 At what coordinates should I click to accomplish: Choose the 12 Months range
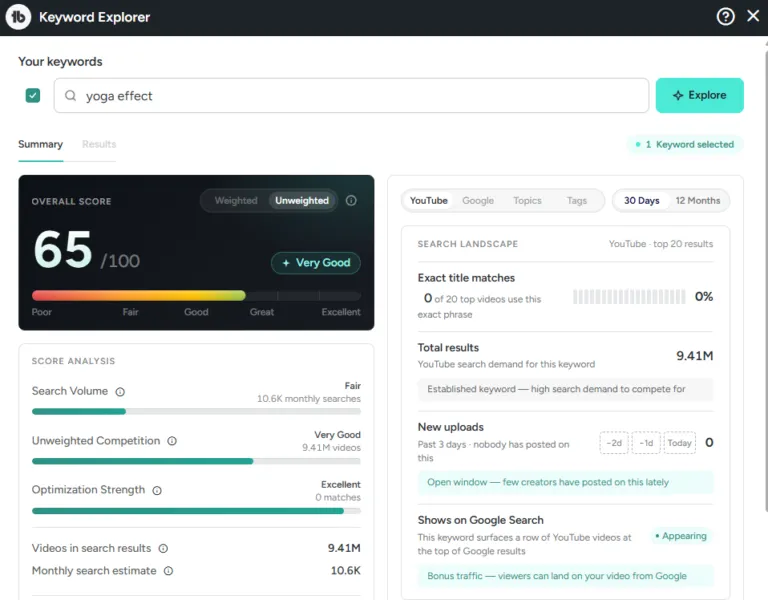(698, 200)
